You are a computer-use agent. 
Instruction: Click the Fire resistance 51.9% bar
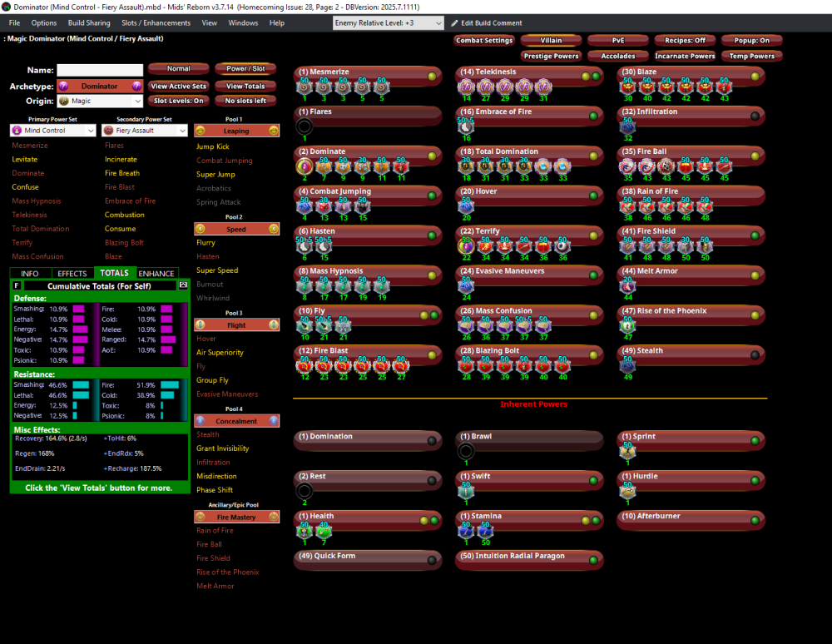[169, 385]
